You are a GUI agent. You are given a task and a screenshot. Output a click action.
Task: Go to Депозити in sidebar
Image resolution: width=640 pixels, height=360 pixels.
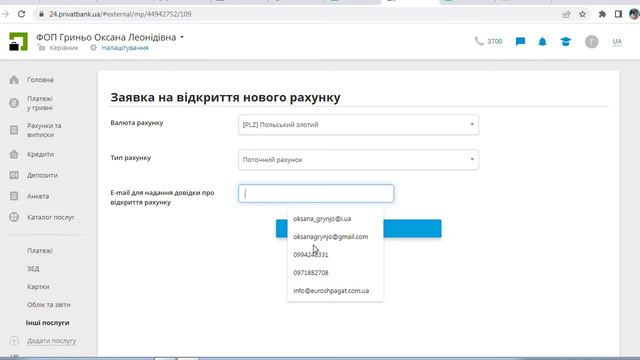[x=42, y=175]
